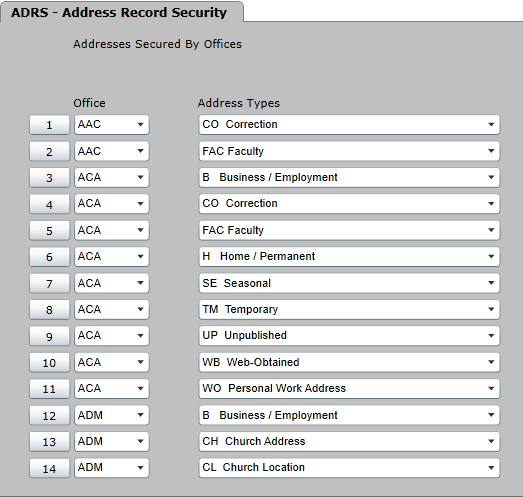Open the Office dropdown in row 9
Image resolution: width=523 pixels, height=497 pixels.
tap(112, 336)
